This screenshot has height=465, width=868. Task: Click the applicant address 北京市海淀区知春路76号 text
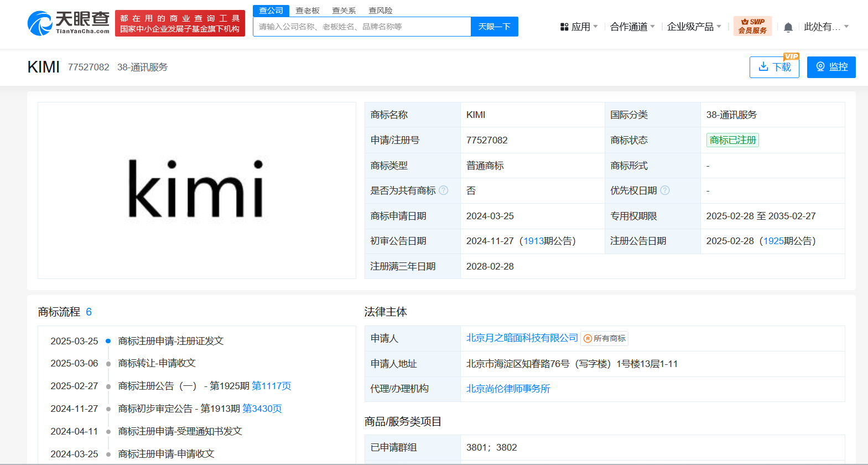572,364
